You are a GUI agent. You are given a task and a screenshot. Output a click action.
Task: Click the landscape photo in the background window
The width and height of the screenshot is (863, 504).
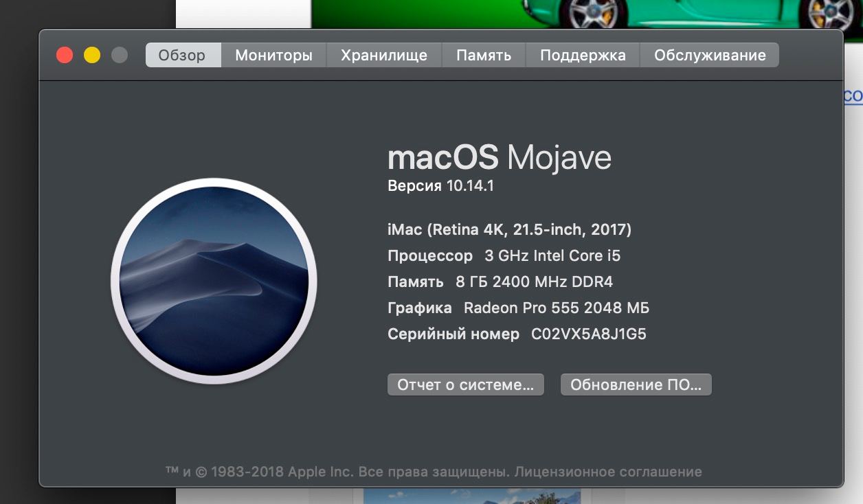coord(472,496)
